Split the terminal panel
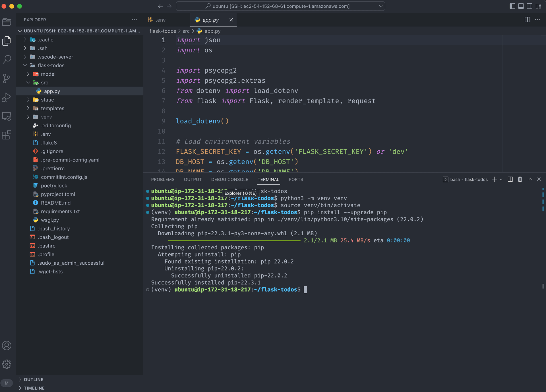The image size is (546, 392). tap(510, 179)
